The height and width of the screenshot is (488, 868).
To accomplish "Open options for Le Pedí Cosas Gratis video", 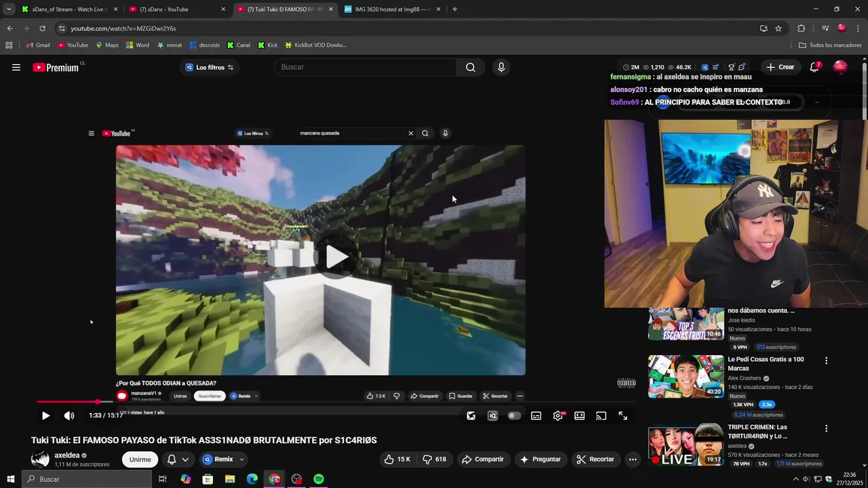I will pyautogui.click(x=826, y=361).
